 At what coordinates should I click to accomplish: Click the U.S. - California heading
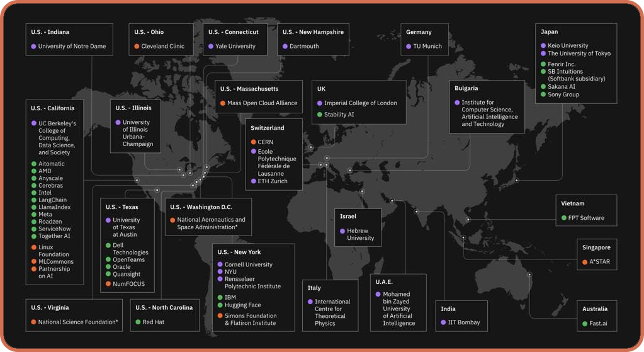[53, 108]
